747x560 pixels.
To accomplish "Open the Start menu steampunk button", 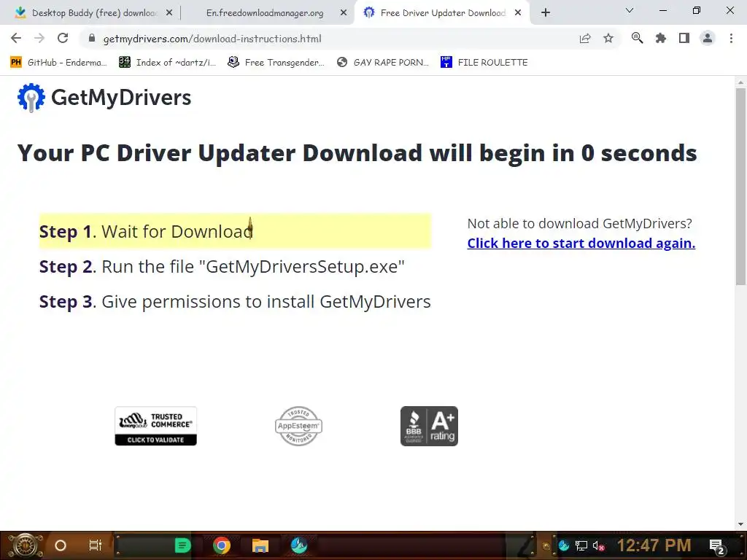I will [x=26, y=545].
